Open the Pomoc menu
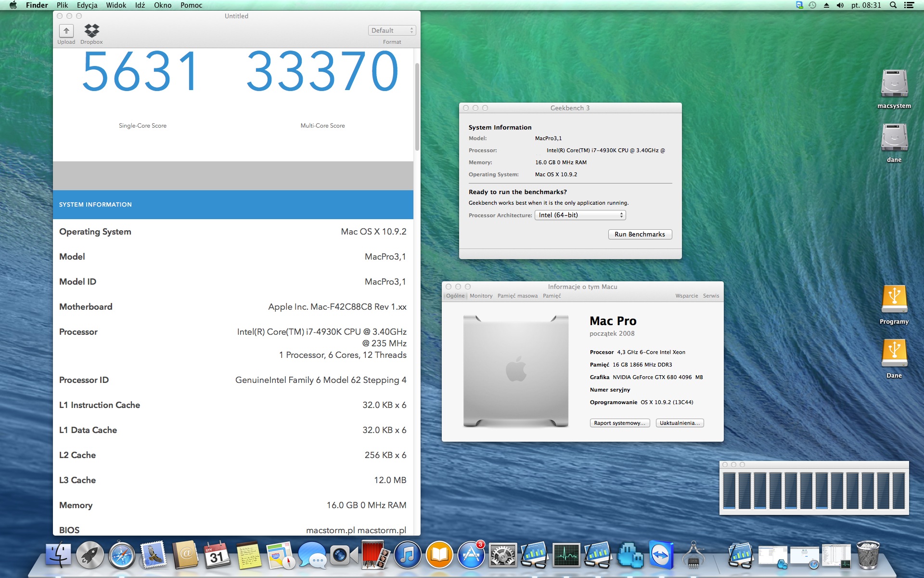The width and height of the screenshot is (924, 578). (x=192, y=5)
